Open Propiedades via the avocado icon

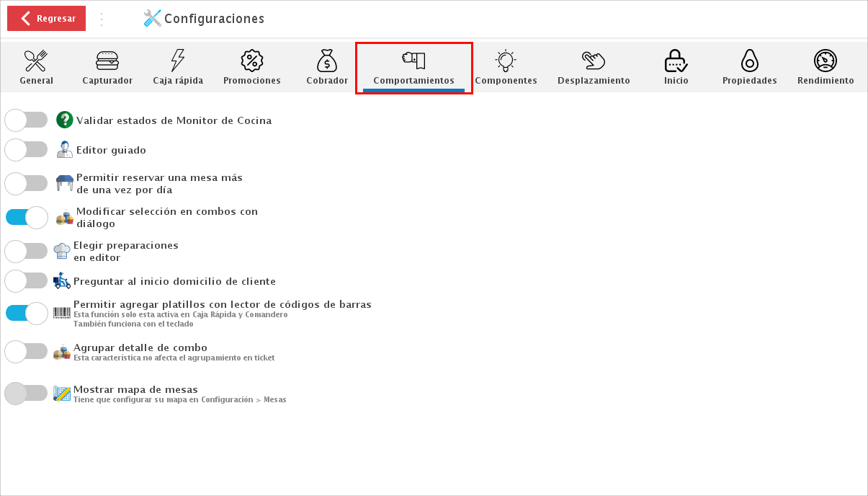coord(749,61)
